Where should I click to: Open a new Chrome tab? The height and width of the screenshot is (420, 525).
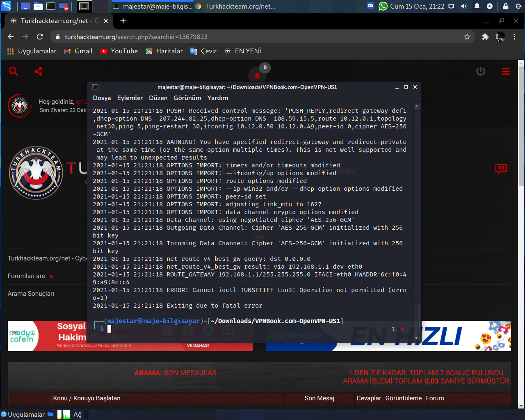click(x=123, y=21)
